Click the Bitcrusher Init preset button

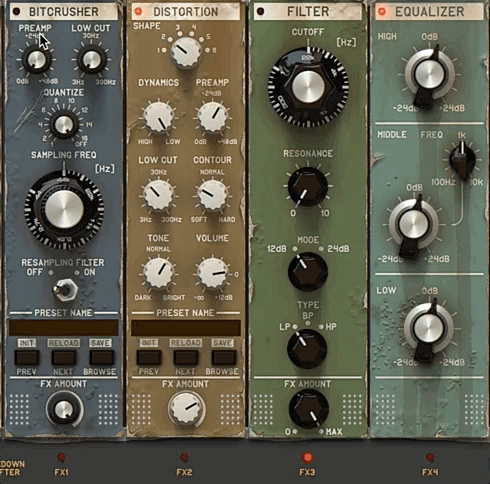pyautogui.click(x=27, y=358)
